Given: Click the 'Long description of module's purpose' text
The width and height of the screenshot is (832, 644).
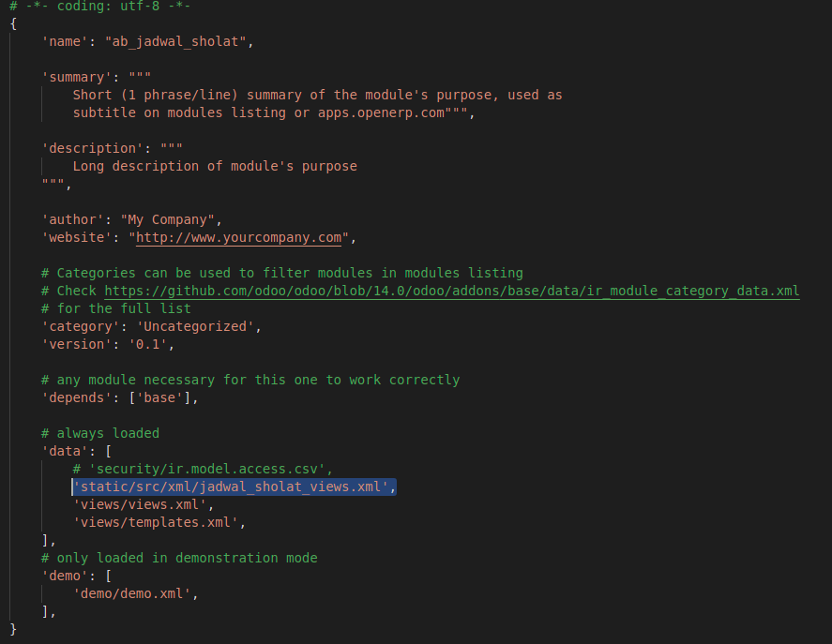Looking at the screenshot, I should (x=215, y=167).
